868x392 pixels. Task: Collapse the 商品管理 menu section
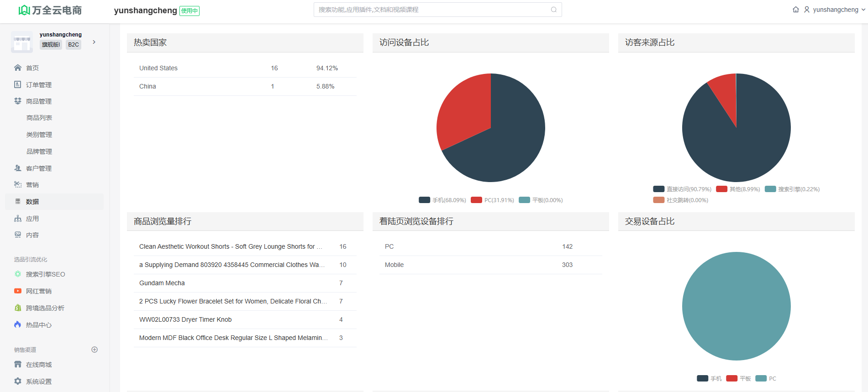tap(39, 101)
